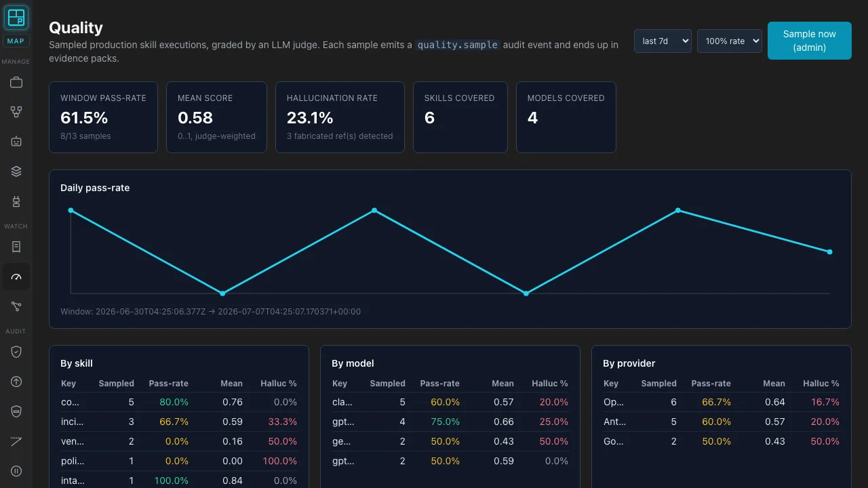Click the Models covered card
The width and height of the screenshot is (868, 488).
[x=566, y=117]
